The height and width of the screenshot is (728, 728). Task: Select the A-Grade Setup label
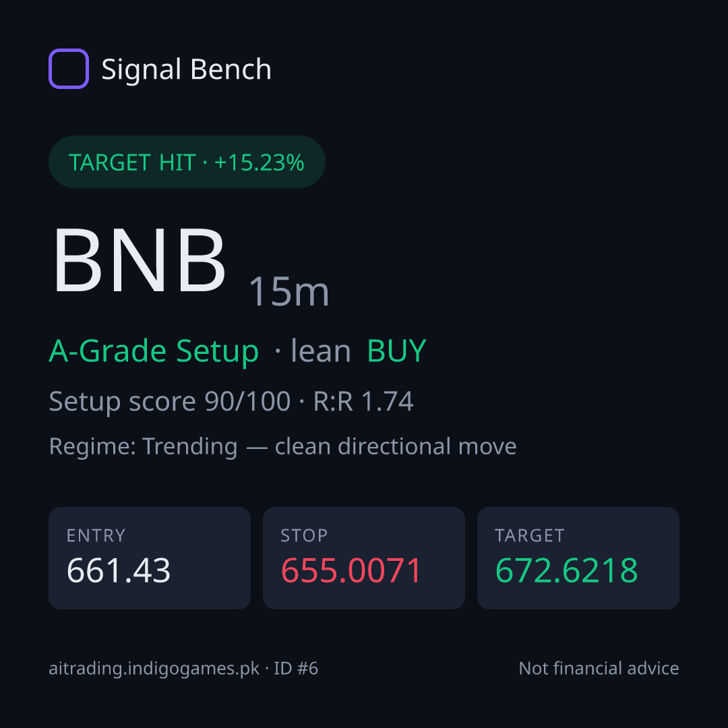[x=154, y=351]
